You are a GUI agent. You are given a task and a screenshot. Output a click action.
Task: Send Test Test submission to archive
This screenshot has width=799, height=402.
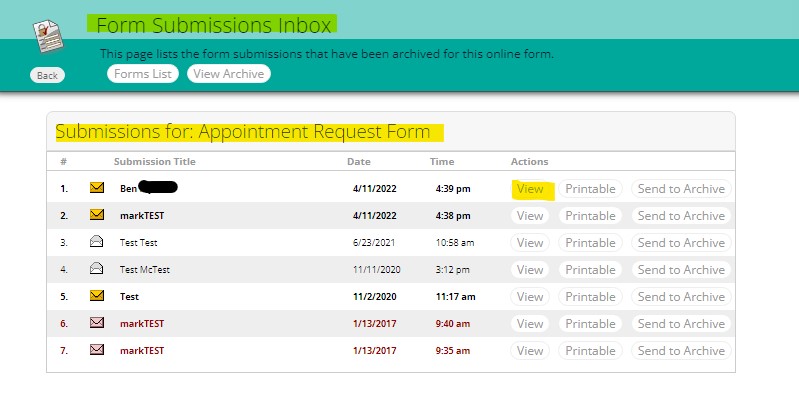(x=681, y=243)
